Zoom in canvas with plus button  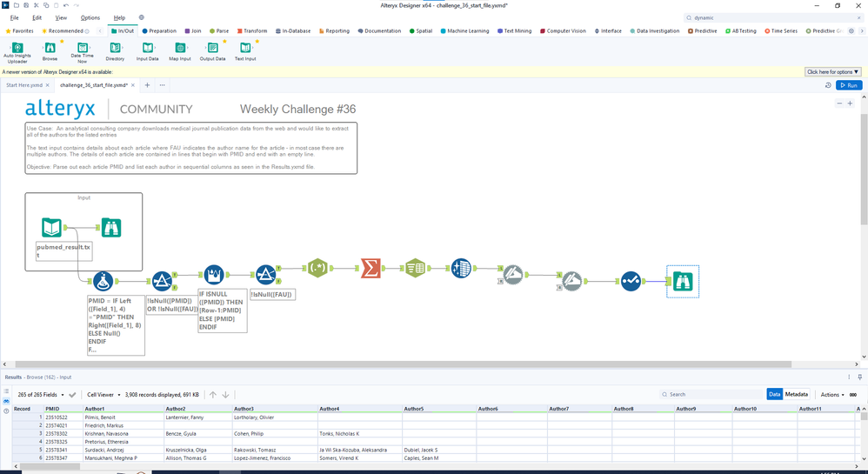pyautogui.click(x=851, y=103)
